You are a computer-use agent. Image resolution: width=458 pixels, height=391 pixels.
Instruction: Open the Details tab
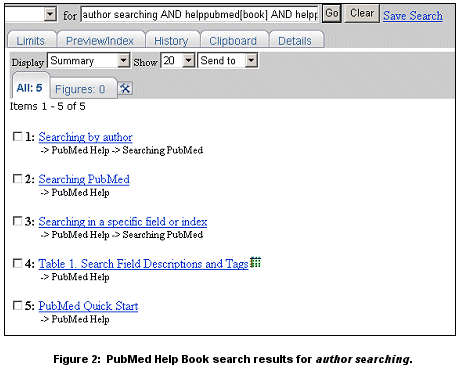pyautogui.click(x=296, y=40)
